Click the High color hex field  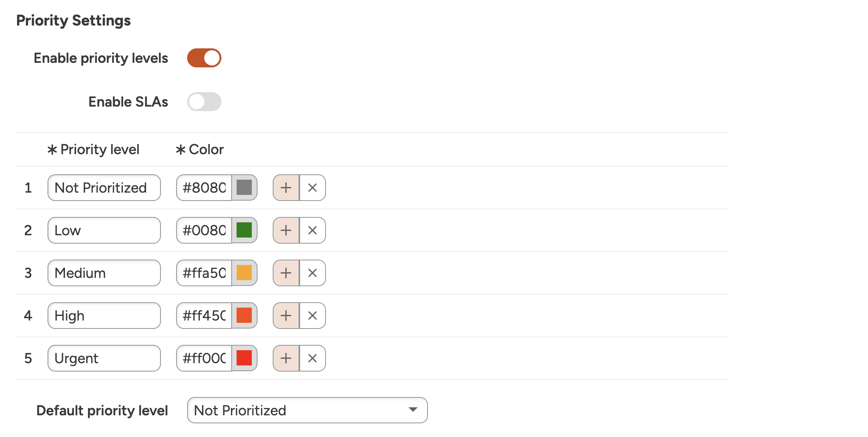pyautogui.click(x=204, y=316)
